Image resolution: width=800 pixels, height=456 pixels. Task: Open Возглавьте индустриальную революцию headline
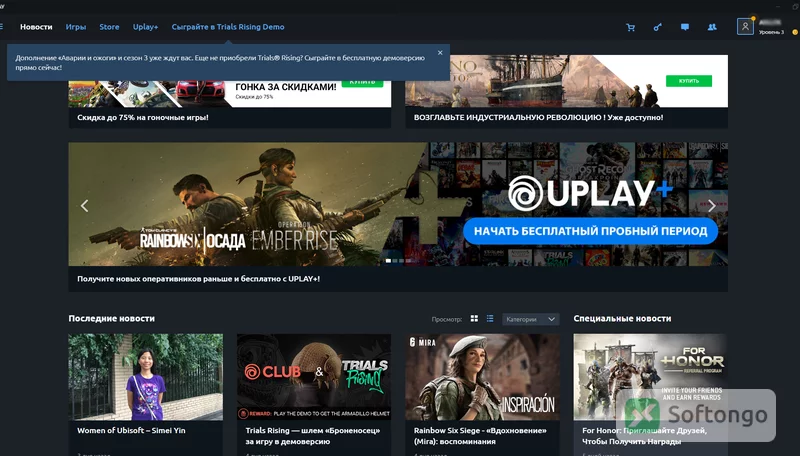pos(538,117)
